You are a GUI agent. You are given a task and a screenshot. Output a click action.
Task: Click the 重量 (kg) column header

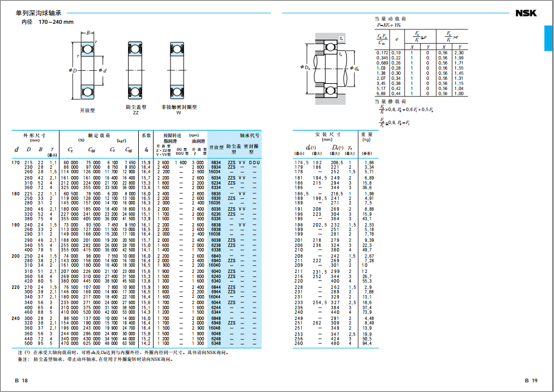click(x=367, y=137)
